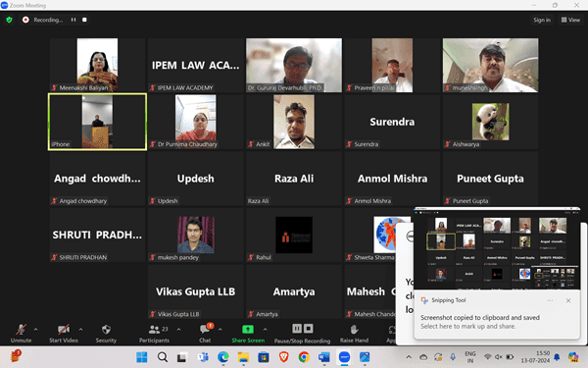
Task: Select the Amartya participant tile
Action: coord(294,291)
